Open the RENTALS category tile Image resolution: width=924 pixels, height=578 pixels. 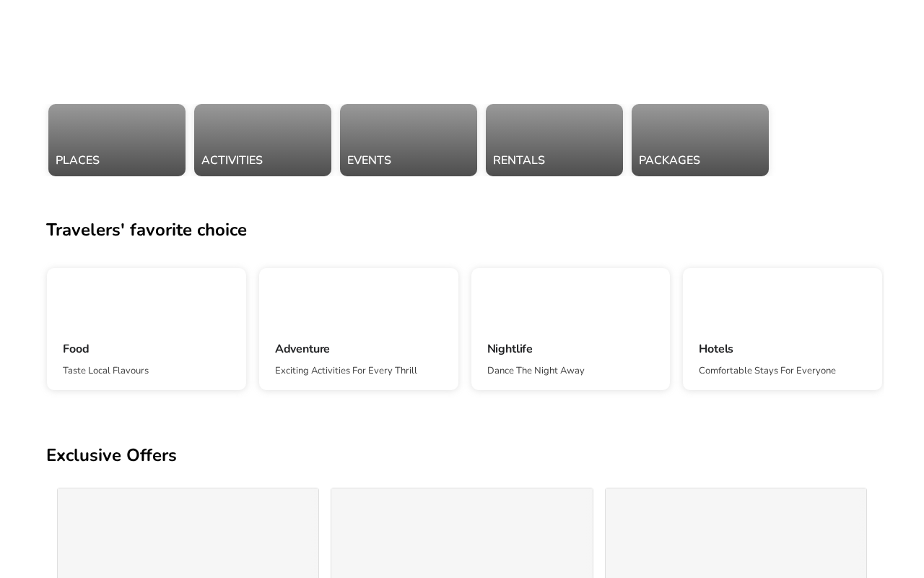tap(554, 140)
